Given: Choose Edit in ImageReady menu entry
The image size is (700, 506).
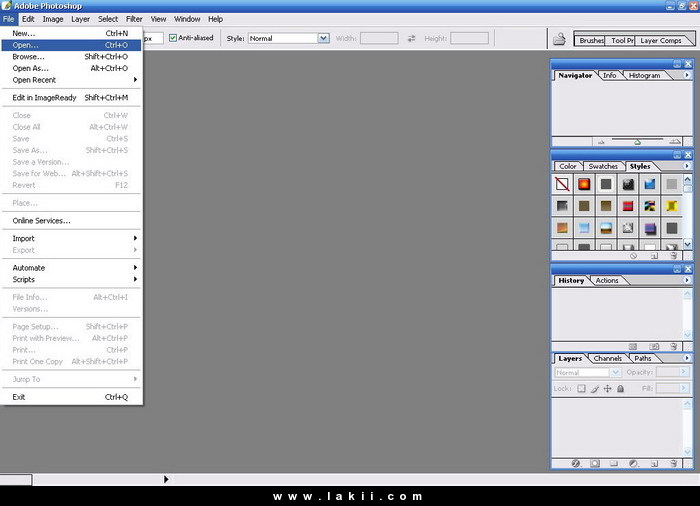Looking at the screenshot, I should click(71, 98).
